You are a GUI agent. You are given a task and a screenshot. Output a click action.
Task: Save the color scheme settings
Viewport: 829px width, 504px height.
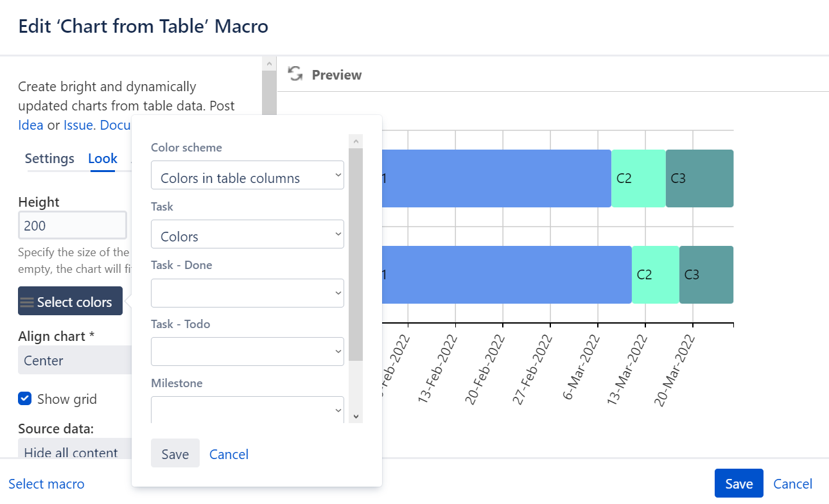[x=175, y=453]
